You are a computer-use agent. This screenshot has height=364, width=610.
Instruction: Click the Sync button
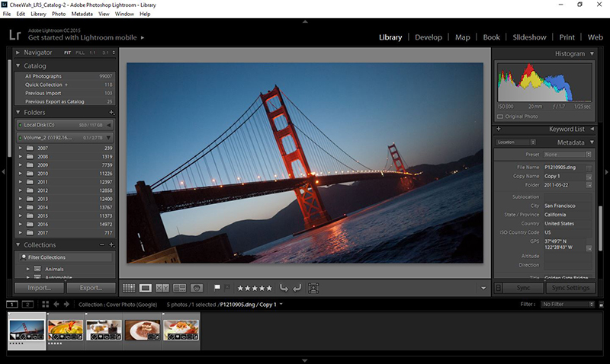[x=523, y=288]
